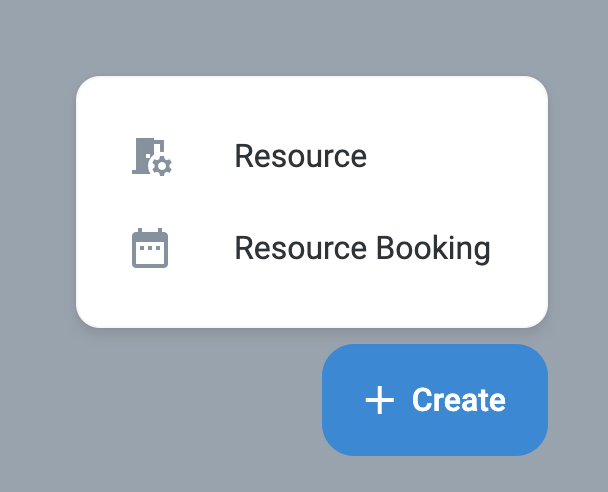This screenshot has width=608, height=492.
Task: Click the blue Create button
Action: coord(435,400)
